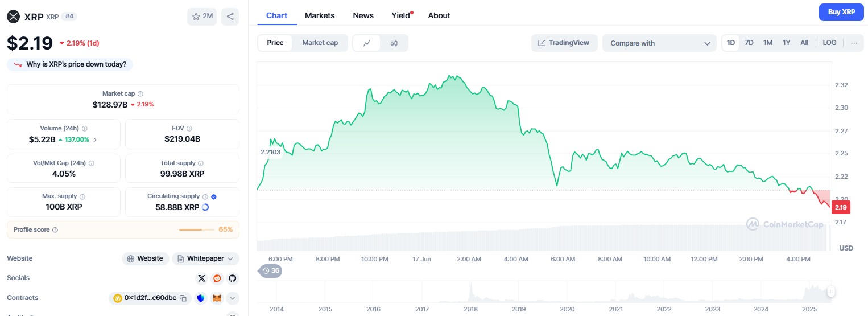Screen dimensions: 868x316
Task: Open the Reddit social link
Action: (217, 278)
